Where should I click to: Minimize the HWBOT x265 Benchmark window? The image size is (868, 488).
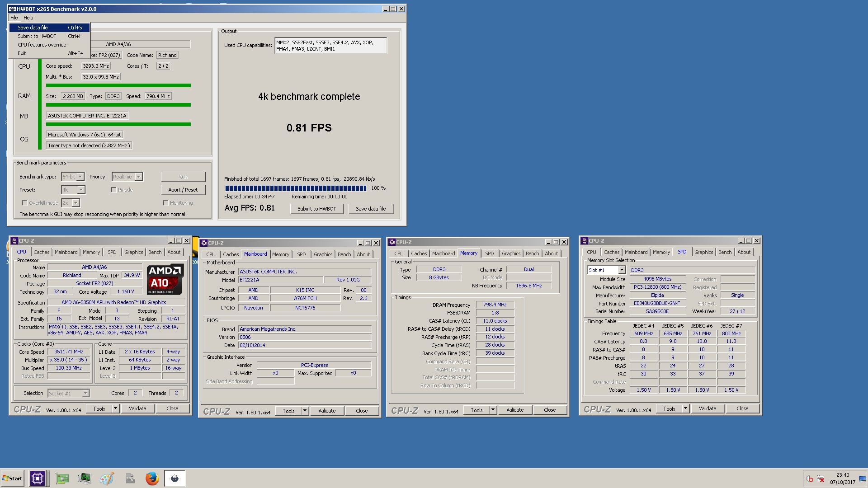[386, 9]
